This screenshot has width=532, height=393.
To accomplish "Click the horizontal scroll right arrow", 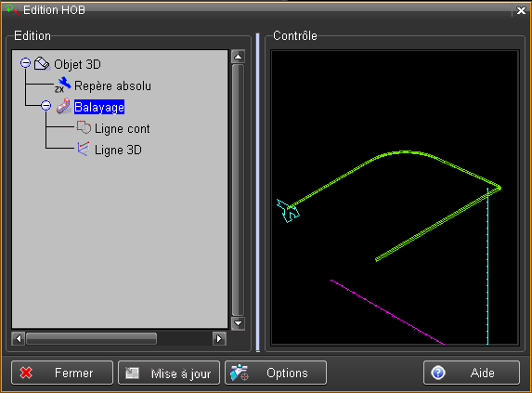I will [x=219, y=338].
